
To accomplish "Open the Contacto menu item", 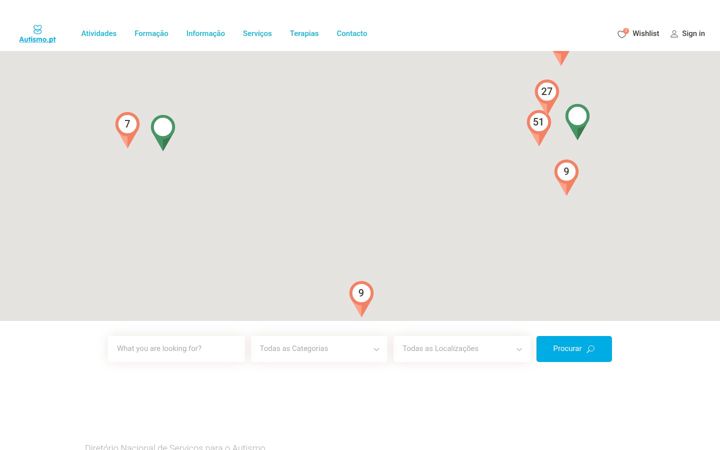I will (x=352, y=34).
